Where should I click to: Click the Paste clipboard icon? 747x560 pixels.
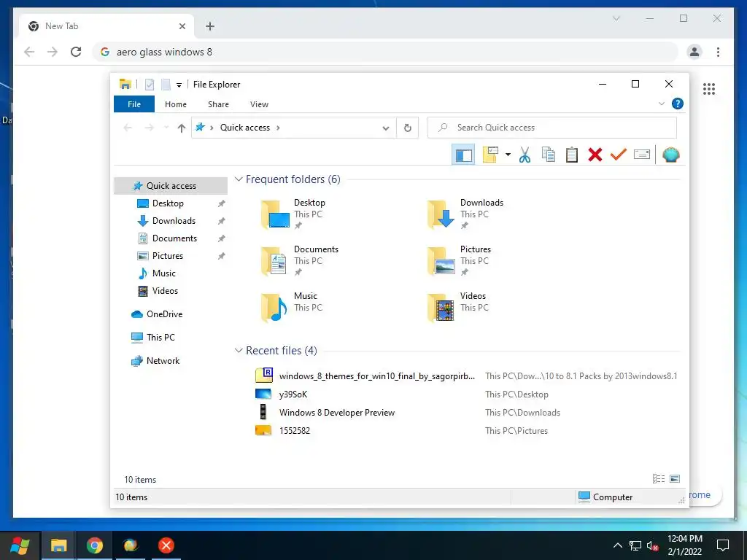point(572,155)
